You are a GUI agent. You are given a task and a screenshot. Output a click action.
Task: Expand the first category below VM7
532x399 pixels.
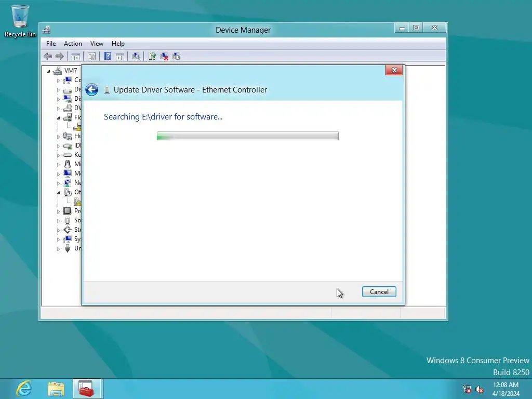58,81
